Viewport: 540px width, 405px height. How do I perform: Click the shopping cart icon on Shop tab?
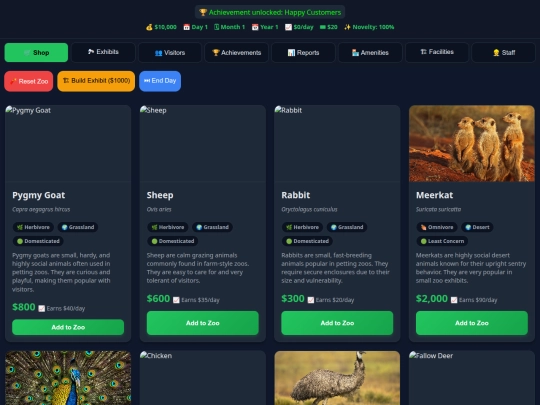pos(27,53)
